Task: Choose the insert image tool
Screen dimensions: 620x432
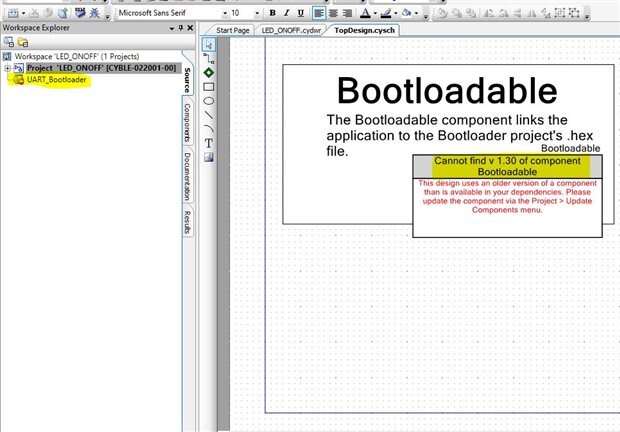Action: (209, 157)
